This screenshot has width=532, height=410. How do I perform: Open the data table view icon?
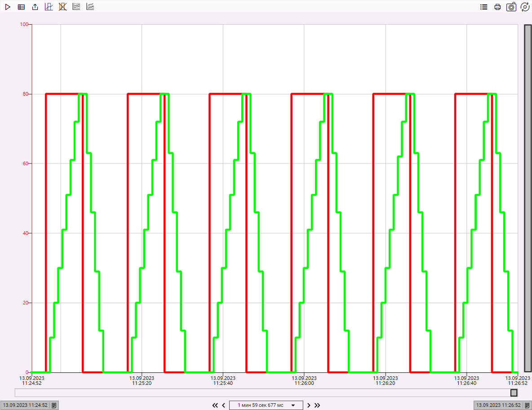[21, 7]
